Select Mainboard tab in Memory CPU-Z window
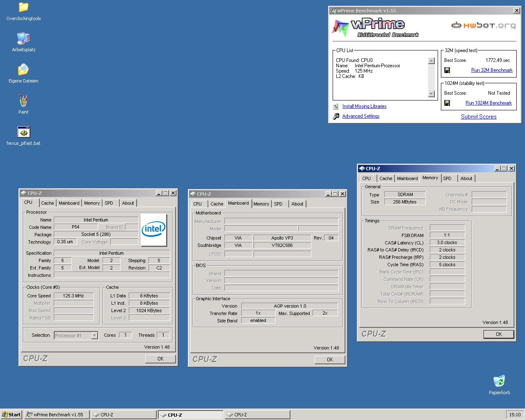Viewport: 525px width, 420px height. [407, 178]
